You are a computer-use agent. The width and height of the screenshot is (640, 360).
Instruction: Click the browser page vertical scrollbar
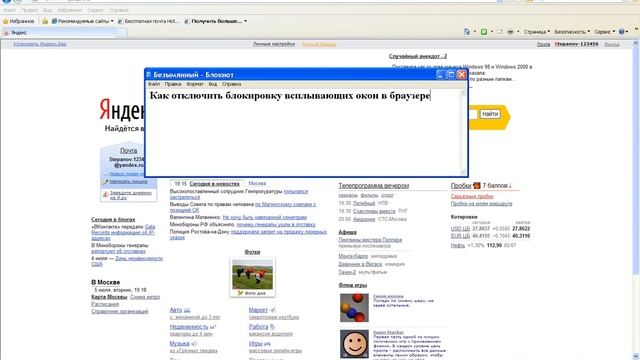(x=636, y=200)
